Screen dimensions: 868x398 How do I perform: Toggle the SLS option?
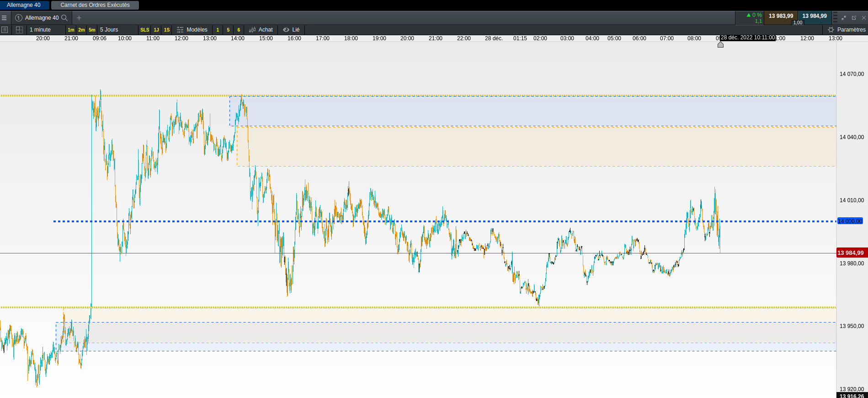pos(144,30)
